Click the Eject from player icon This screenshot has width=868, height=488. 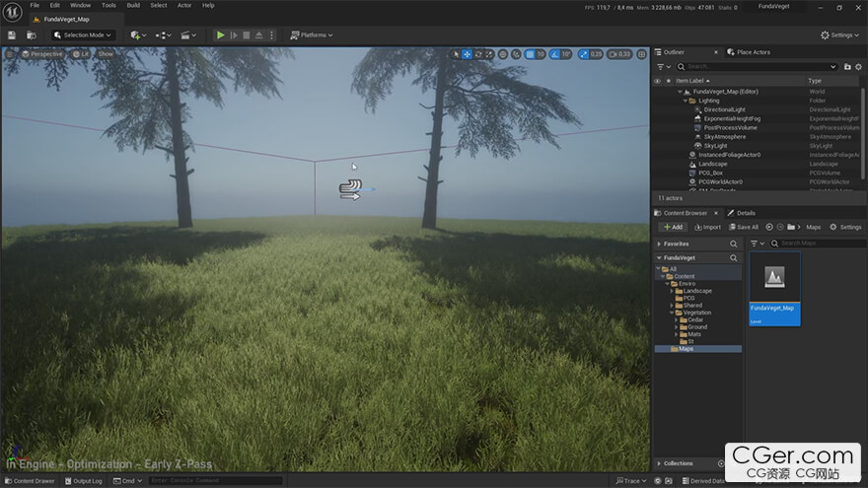258,35
